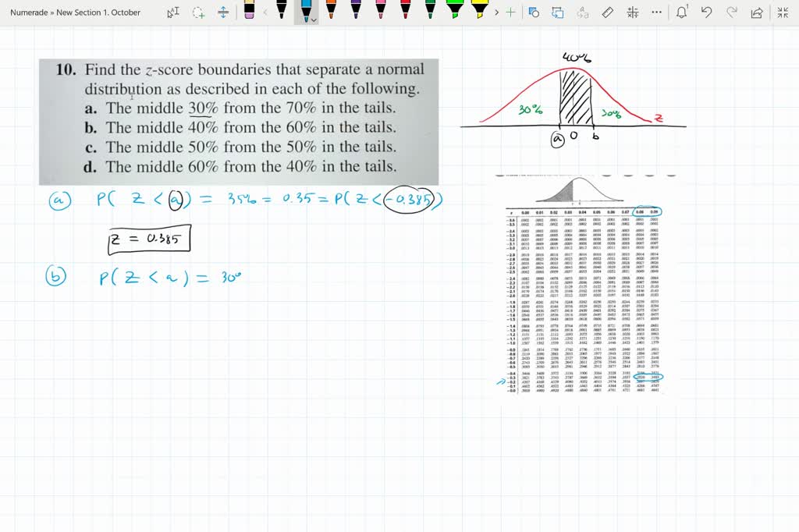Open the notifications bell
Image resolution: width=799 pixels, height=532 pixels.
point(682,12)
